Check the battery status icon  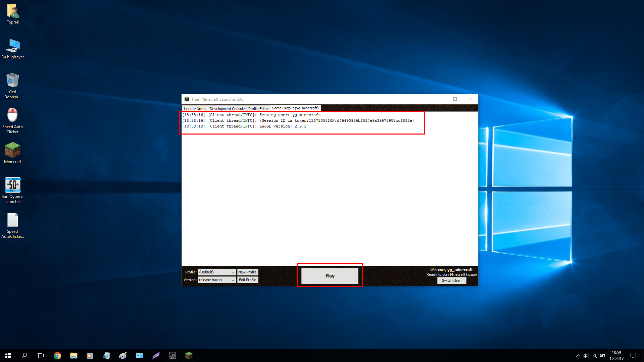(602, 356)
